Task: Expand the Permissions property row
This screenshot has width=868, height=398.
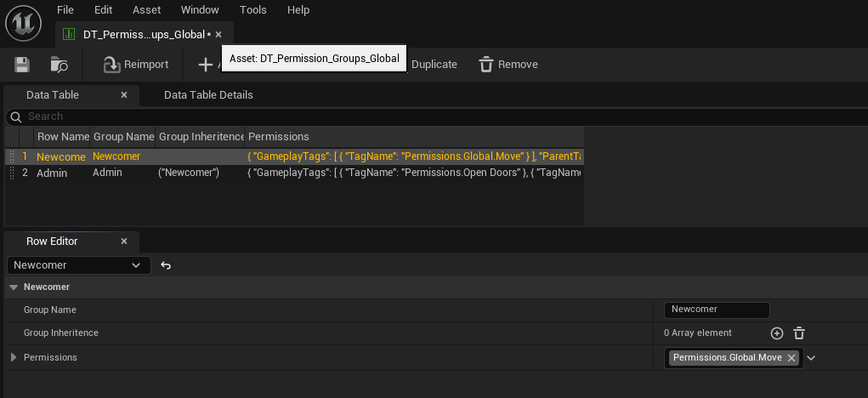Action: (14, 357)
